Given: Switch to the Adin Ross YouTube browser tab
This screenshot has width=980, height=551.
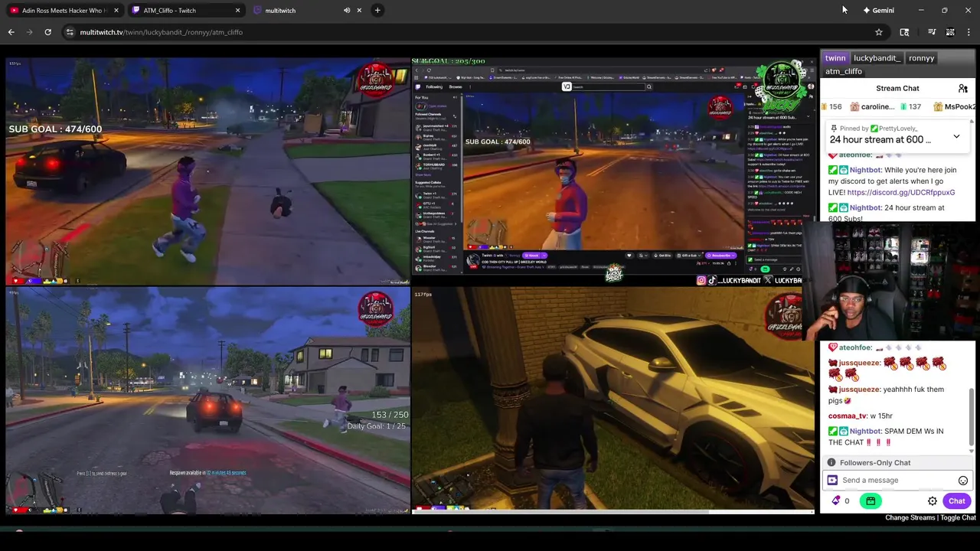Looking at the screenshot, I should pos(62,11).
